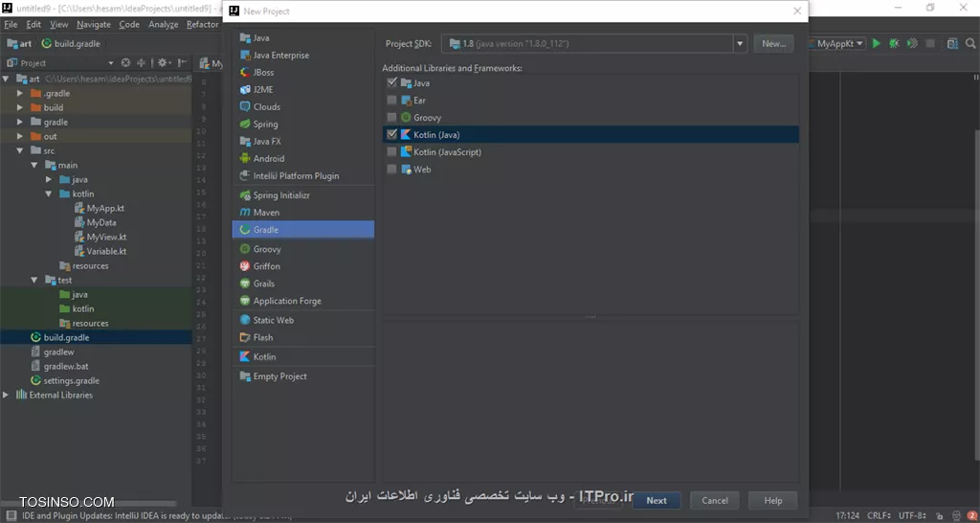The image size is (980, 523).
Task: Select Static Web project type
Action: [x=303, y=320]
